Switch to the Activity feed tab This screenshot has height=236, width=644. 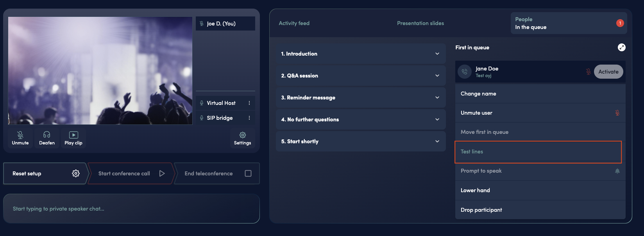pyautogui.click(x=294, y=23)
